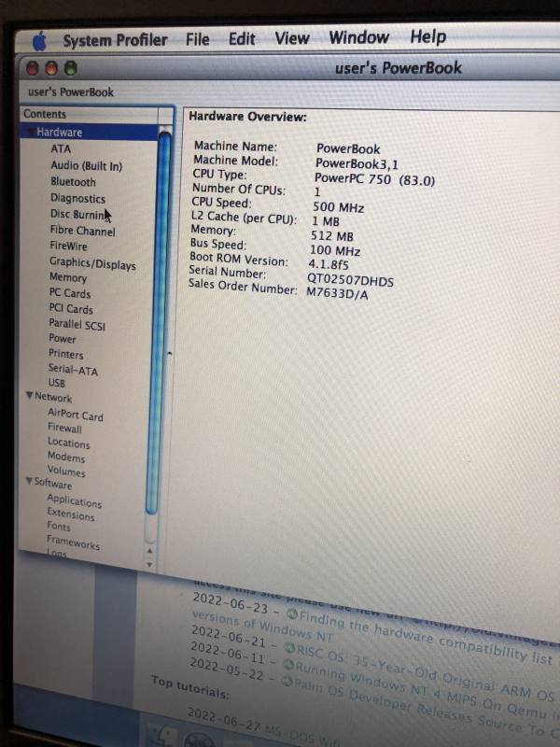Open the Apple menu icon
The width and height of the screenshot is (560, 747).
pyautogui.click(x=40, y=41)
